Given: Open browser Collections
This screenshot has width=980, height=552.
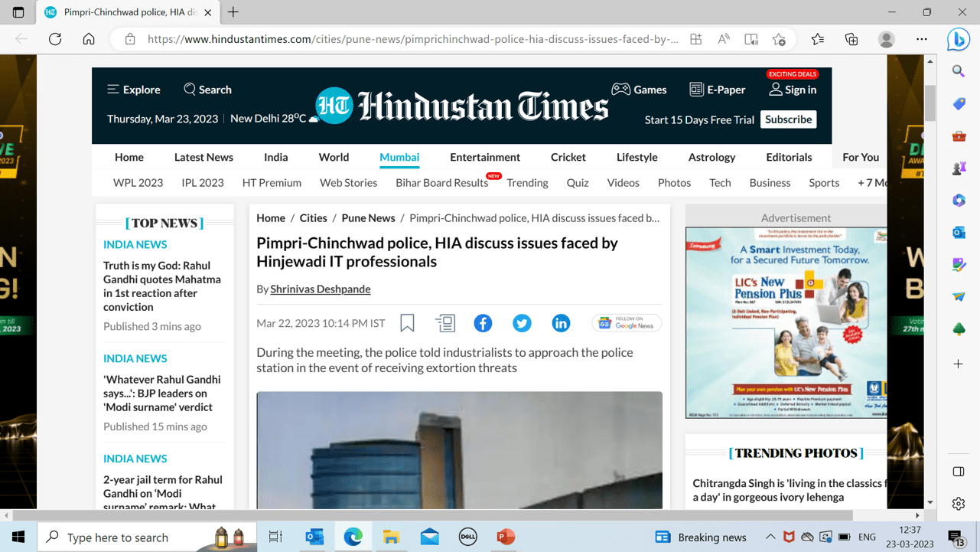Looking at the screenshot, I should pyautogui.click(x=851, y=39).
